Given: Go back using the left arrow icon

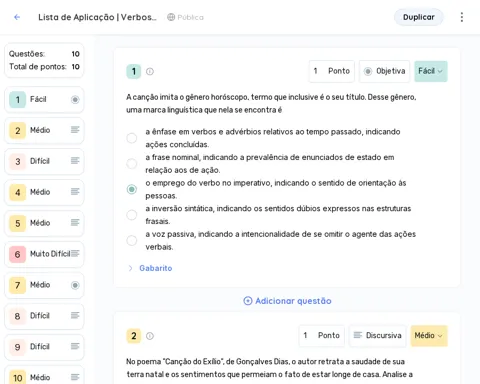Looking at the screenshot, I should (x=17, y=17).
